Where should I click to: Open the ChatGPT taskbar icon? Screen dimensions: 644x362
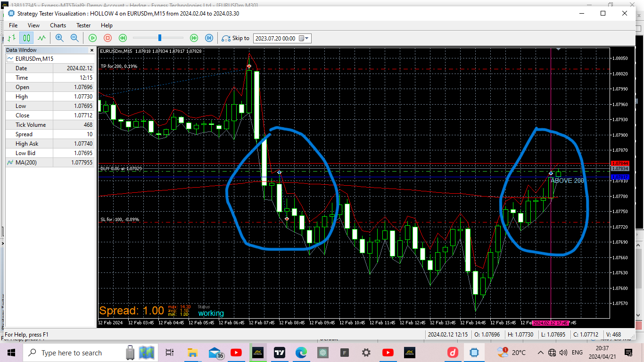click(x=323, y=353)
